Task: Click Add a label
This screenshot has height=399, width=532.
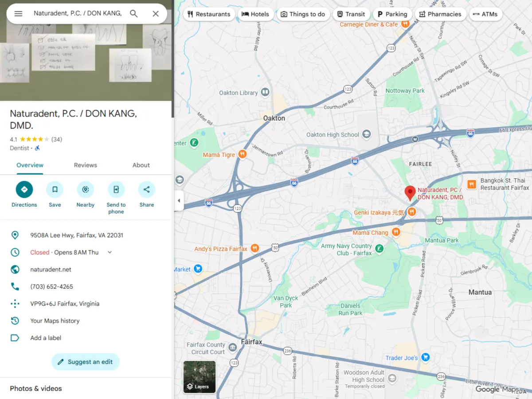Action: [46, 338]
